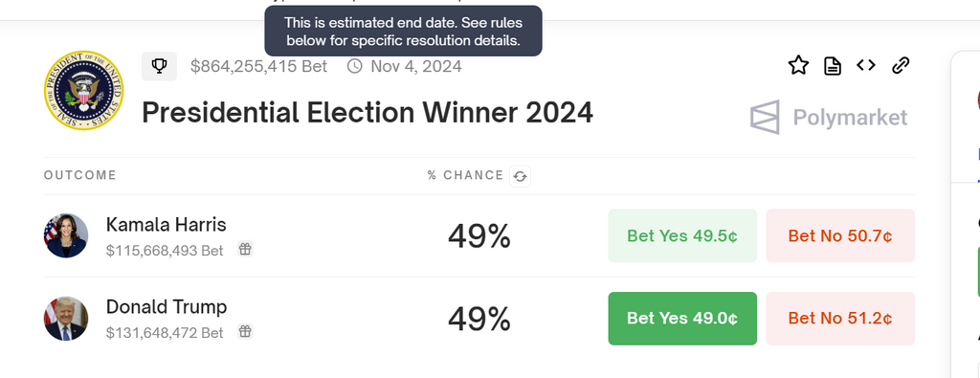The width and height of the screenshot is (980, 378).
Task: Click the clock icon near Nov 4, 2024
Action: [x=354, y=66]
